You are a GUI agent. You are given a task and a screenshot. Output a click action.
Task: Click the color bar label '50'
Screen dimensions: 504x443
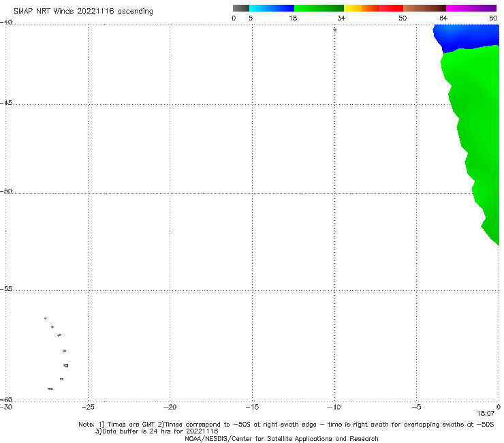(403, 18)
